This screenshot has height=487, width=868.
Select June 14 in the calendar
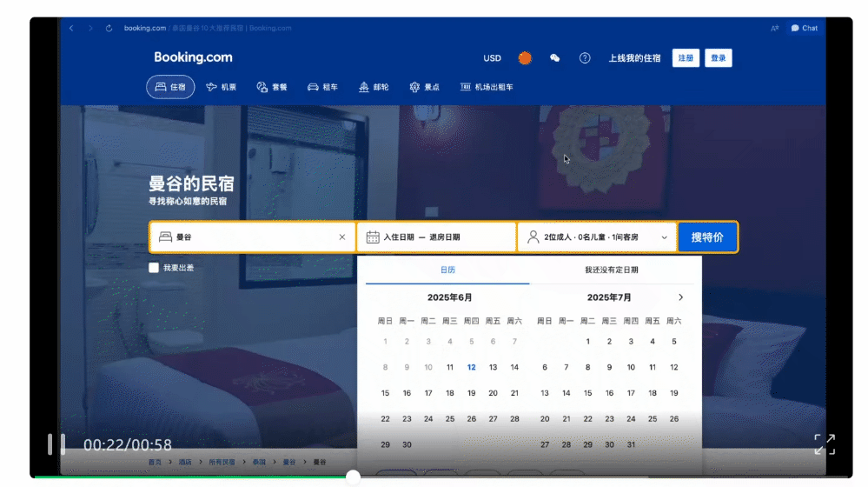coord(514,367)
